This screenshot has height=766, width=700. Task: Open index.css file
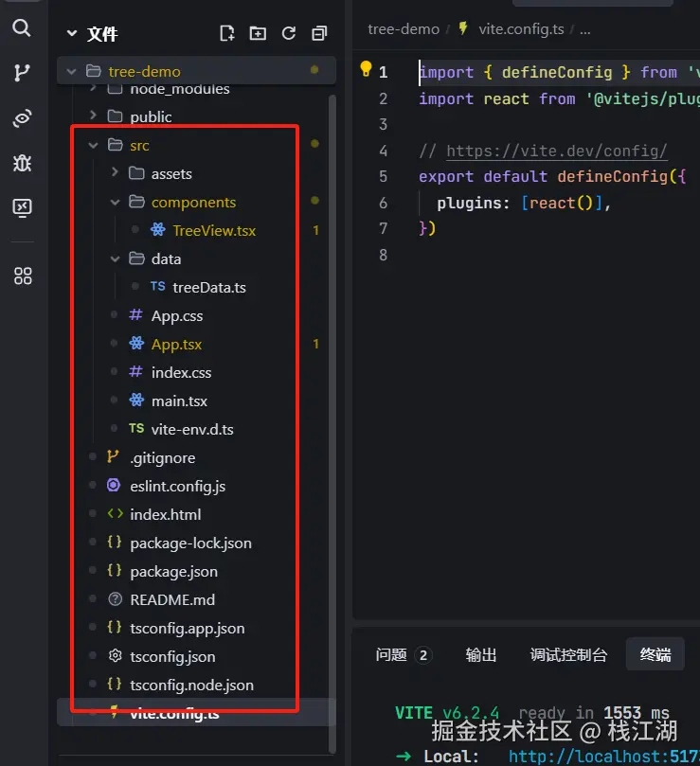click(181, 372)
